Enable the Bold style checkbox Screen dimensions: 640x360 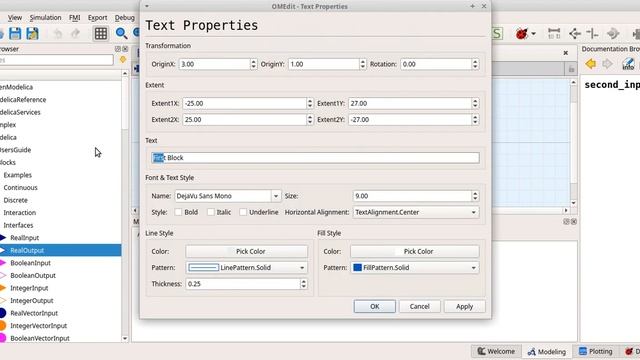click(178, 212)
